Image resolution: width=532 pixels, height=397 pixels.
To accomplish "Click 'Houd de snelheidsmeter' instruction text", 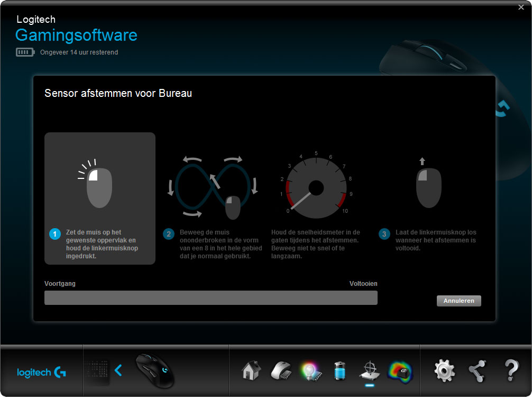I will click(x=316, y=244).
